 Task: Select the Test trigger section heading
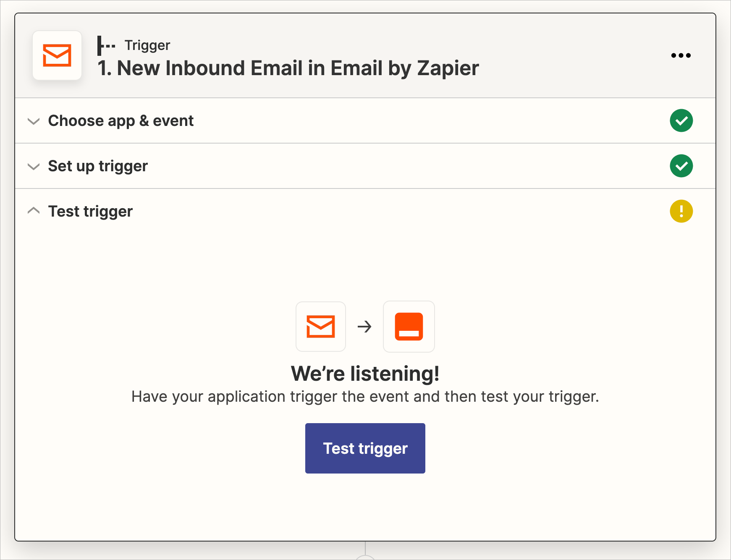tap(90, 212)
